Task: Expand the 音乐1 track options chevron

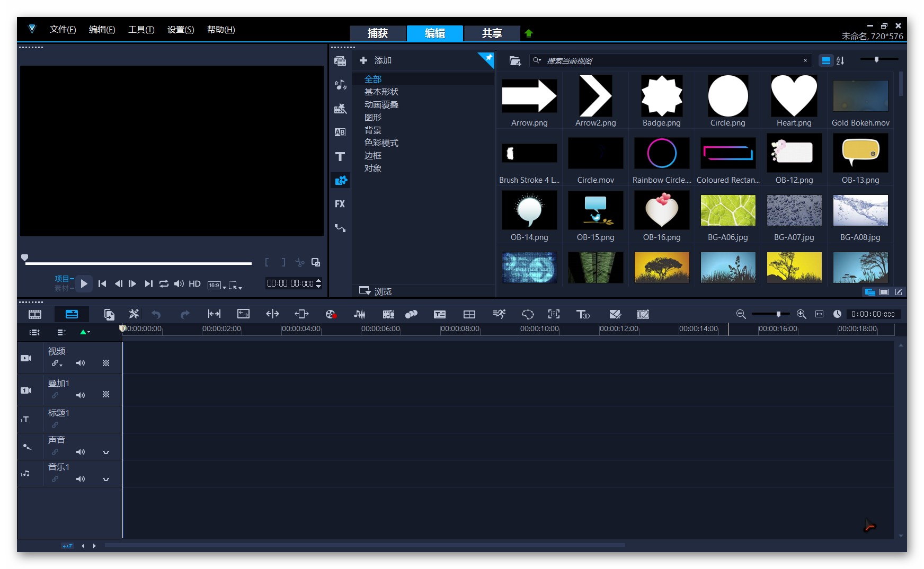Action: coord(106,479)
